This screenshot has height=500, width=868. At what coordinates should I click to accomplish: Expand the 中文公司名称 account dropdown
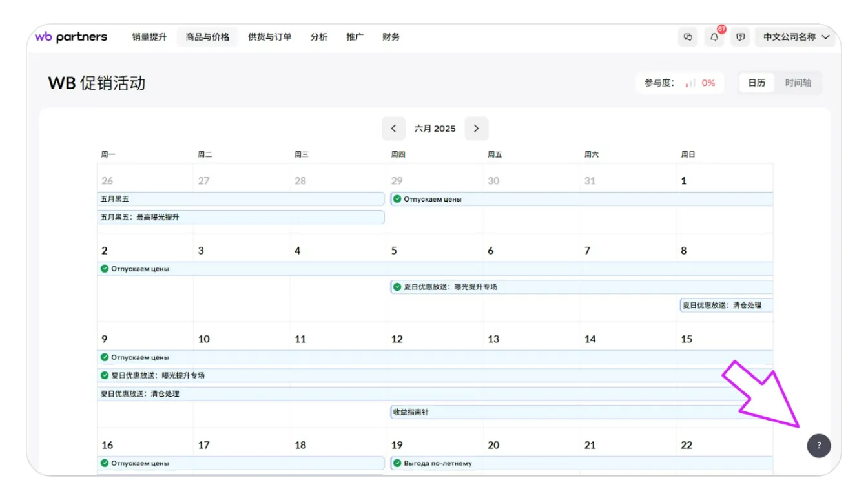tap(796, 37)
